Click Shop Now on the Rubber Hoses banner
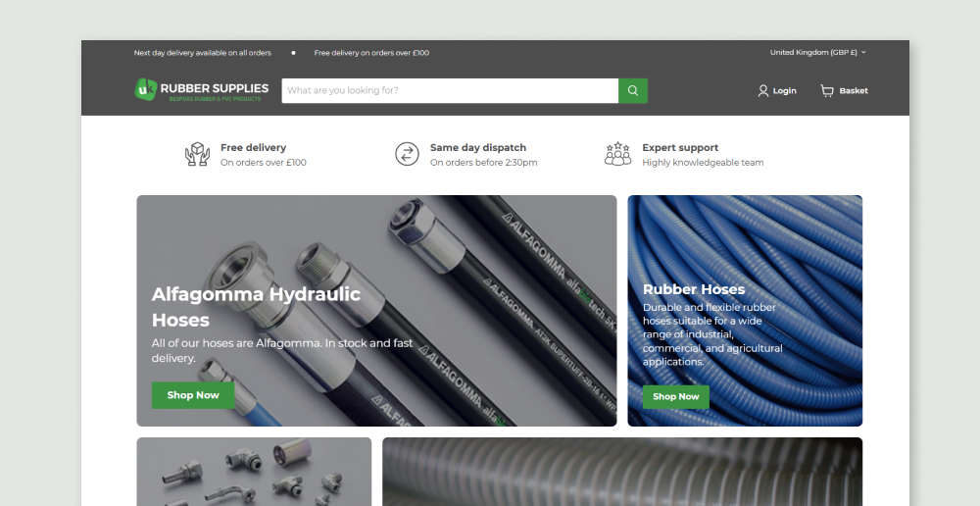The height and width of the screenshot is (506, 980). coord(675,396)
